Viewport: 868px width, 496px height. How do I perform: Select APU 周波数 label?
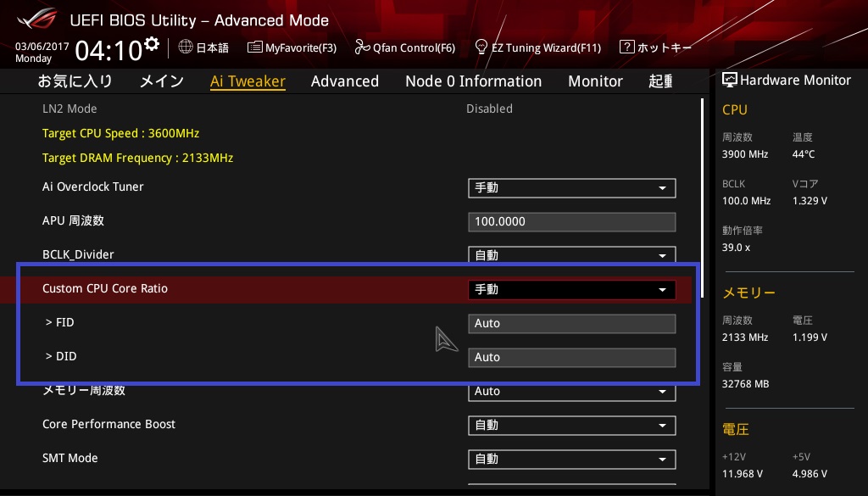pos(73,220)
